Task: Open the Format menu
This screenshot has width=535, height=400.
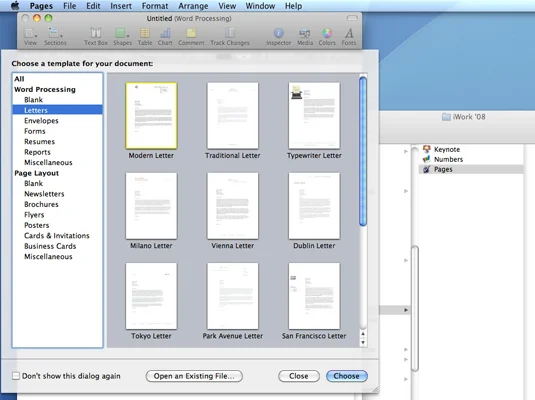Action: coord(155,6)
